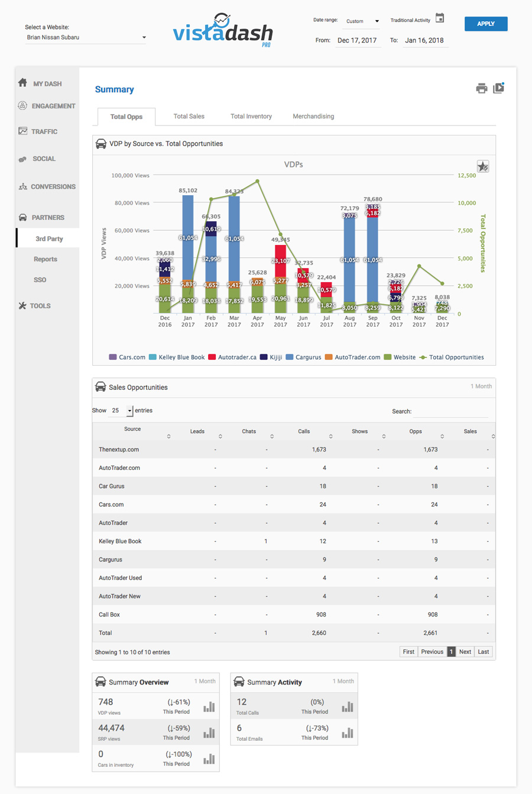Viewport: 532px width, 794px height.
Task: Click the 78,680 total above Sep 2017 bar
Action: [373, 199]
